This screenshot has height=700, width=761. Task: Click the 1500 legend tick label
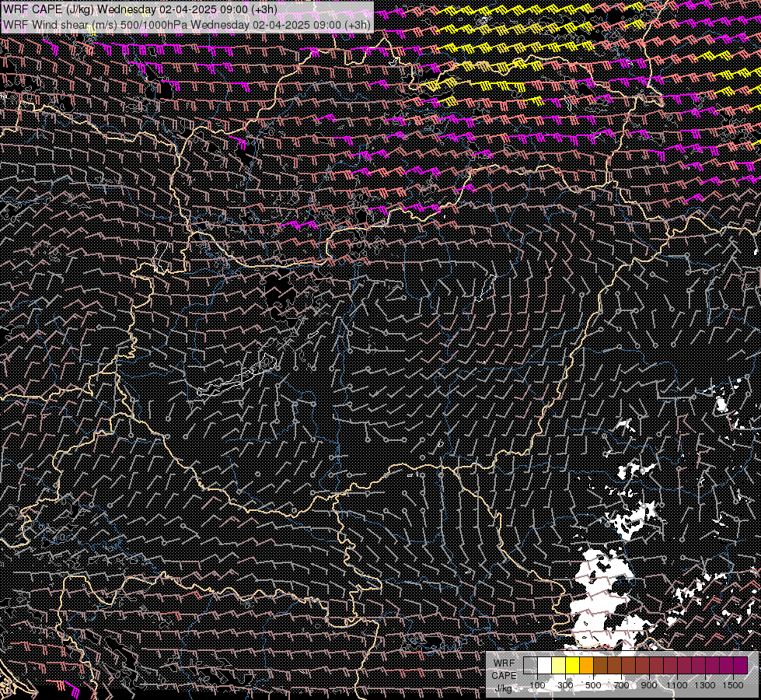click(733, 685)
